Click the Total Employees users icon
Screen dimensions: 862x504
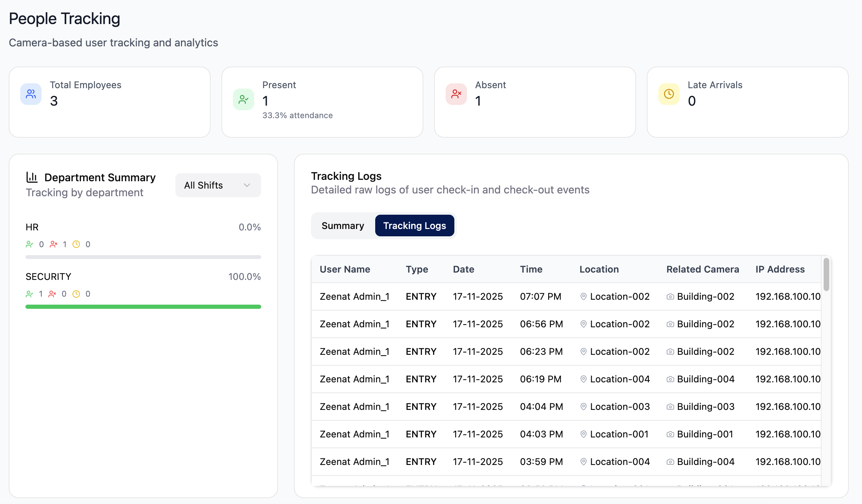click(x=31, y=94)
